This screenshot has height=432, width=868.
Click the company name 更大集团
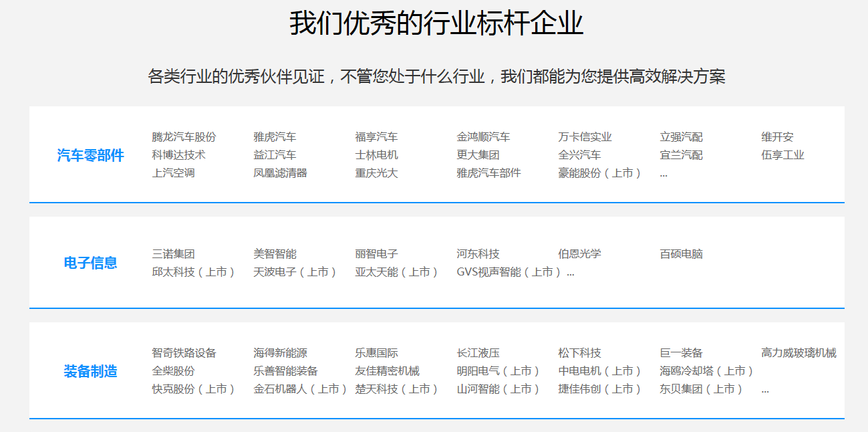point(478,155)
